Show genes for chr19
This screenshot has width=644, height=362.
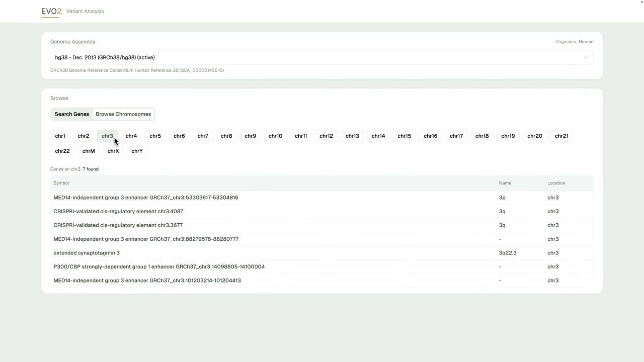point(508,136)
